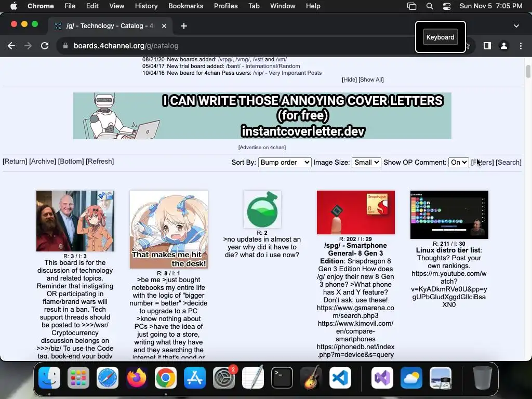Viewport: 532px width, 399px height.
Task: Open the Image Size dropdown
Action: point(366,162)
